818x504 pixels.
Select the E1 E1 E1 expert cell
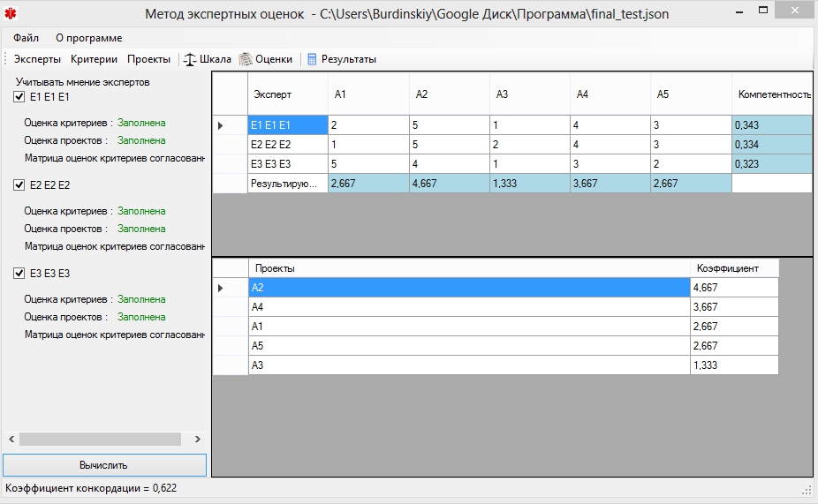287,125
